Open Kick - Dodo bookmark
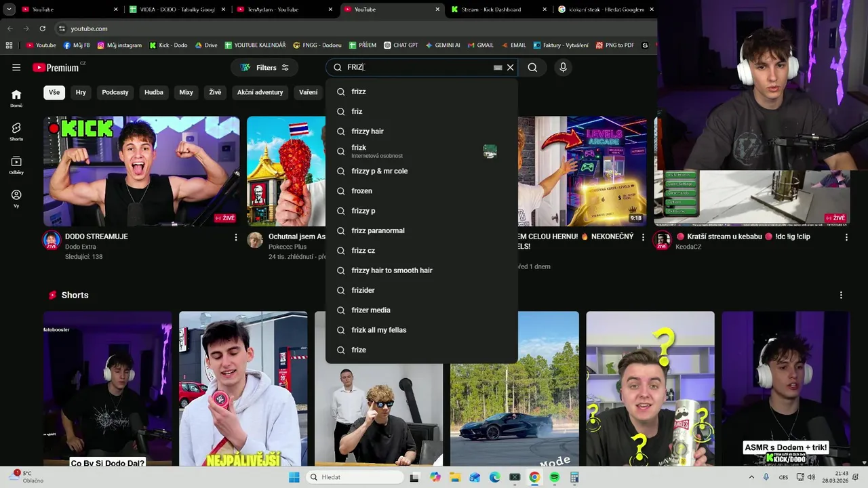The height and width of the screenshot is (488, 868). (x=168, y=45)
